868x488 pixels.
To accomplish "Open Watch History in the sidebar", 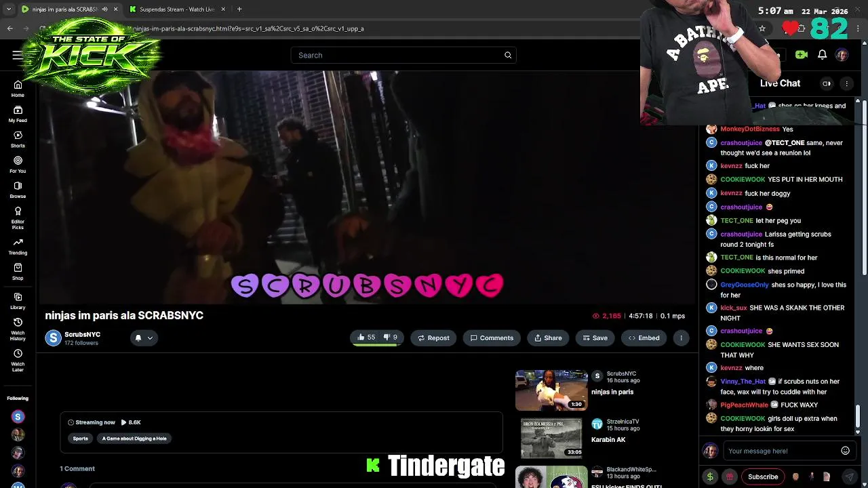I will 18,329.
